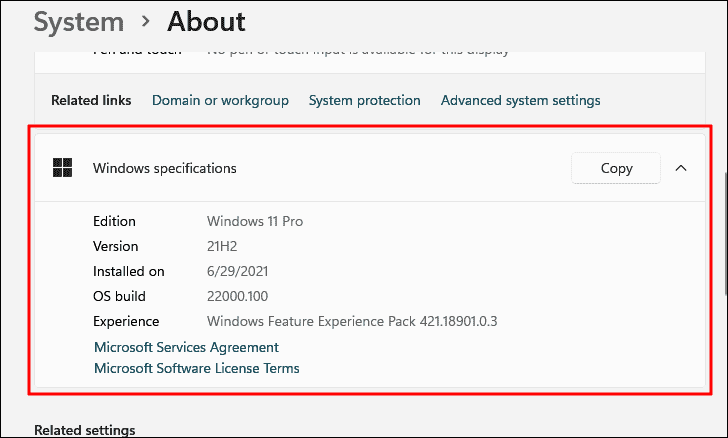Click the vertical scrollbar thumb
The height and width of the screenshot is (438, 728).
[726, 233]
